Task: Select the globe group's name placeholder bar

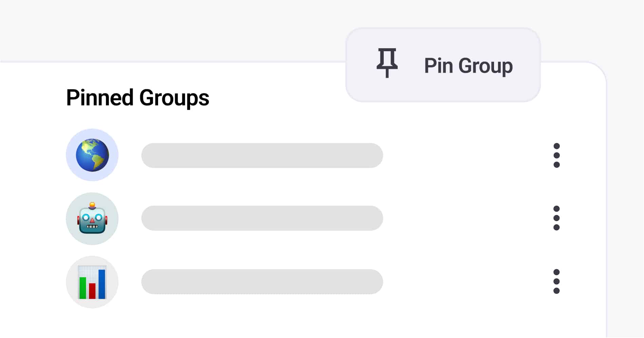Action: (x=262, y=155)
